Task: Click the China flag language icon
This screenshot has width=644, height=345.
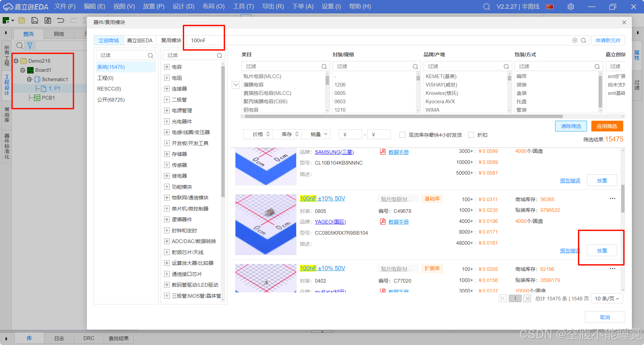Action: point(550,7)
